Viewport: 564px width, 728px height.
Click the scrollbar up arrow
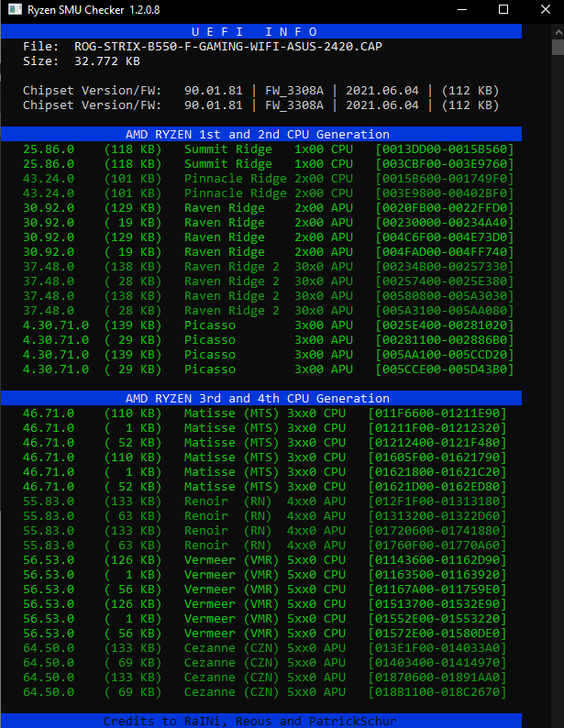coord(558,32)
